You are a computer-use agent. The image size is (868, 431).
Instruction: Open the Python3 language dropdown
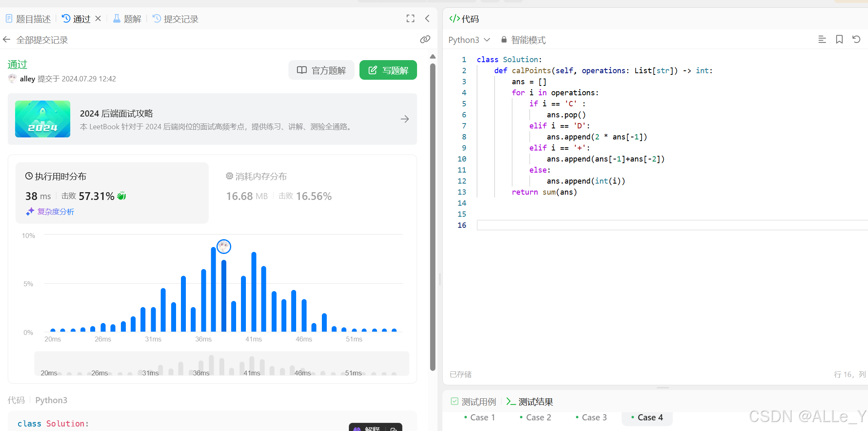click(469, 40)
